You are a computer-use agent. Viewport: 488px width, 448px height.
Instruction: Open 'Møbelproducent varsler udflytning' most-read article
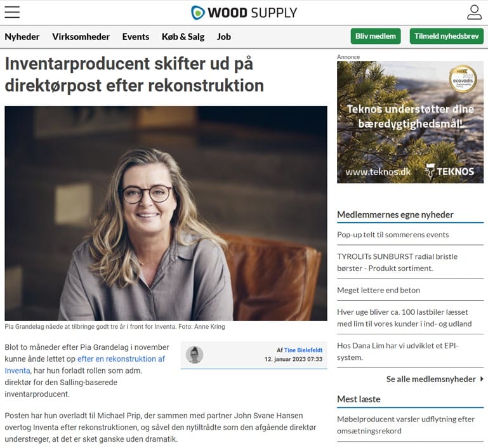tap(406, 425)
